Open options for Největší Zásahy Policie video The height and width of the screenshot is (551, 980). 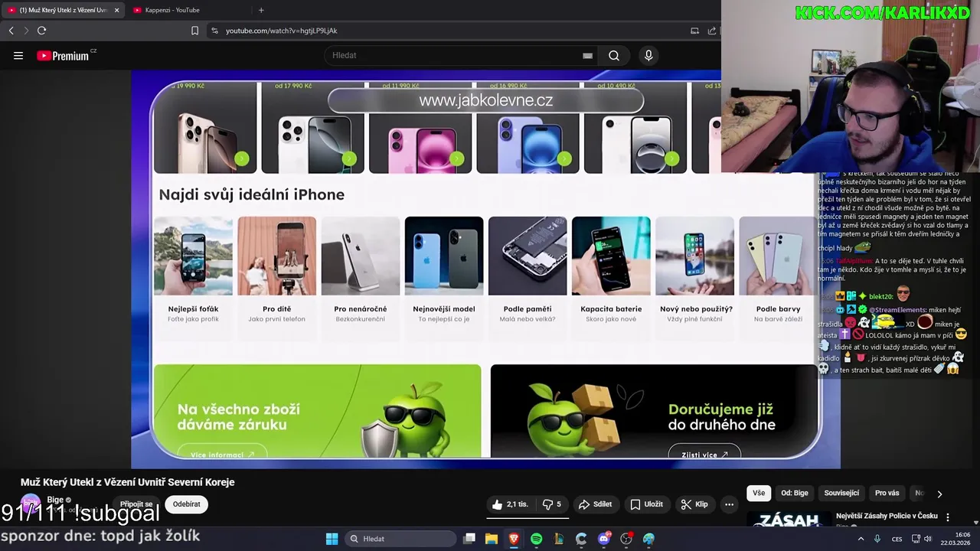click(x=948, y=517)
